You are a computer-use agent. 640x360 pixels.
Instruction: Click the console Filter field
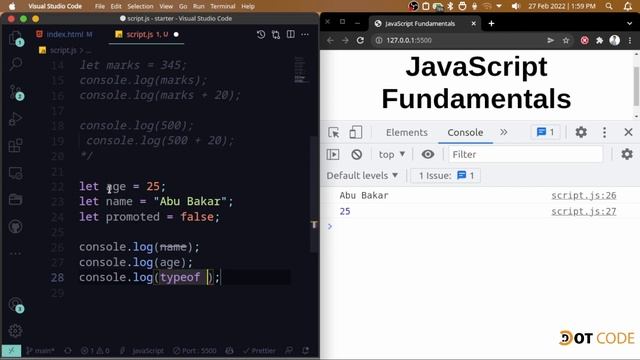(x=525, y=154)
